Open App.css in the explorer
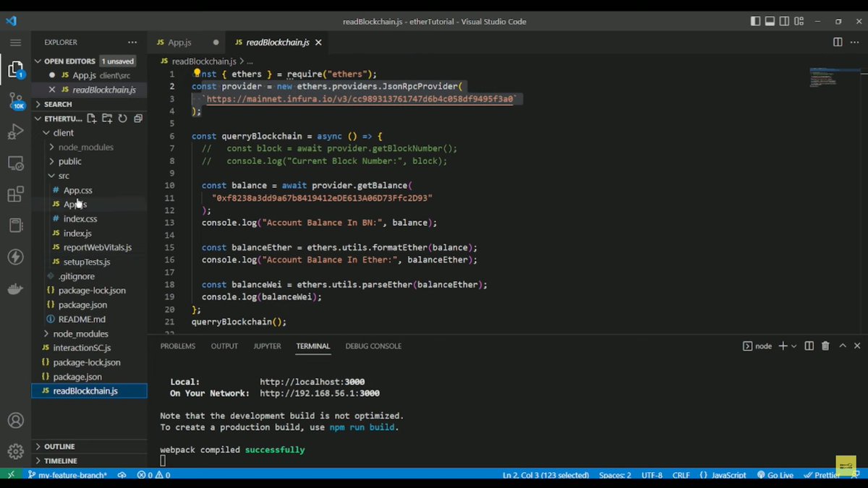Viewport: 868px width, 488px height. point(90,190)
